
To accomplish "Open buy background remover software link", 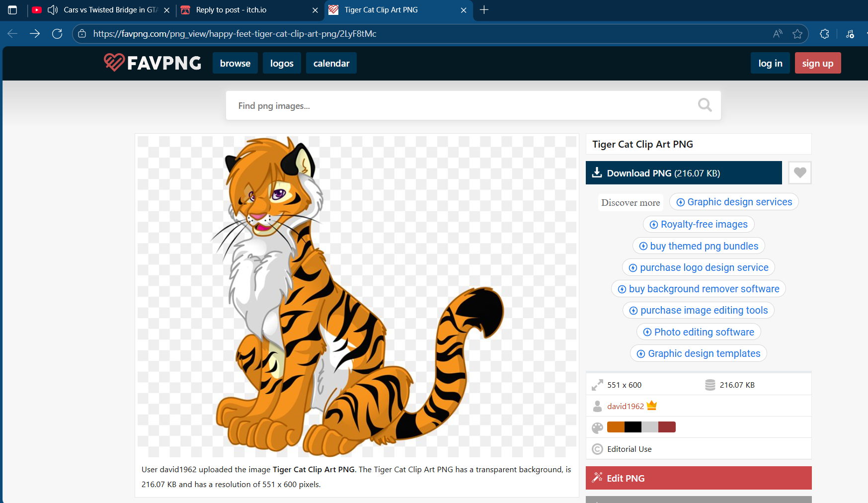I will [699, 289].
